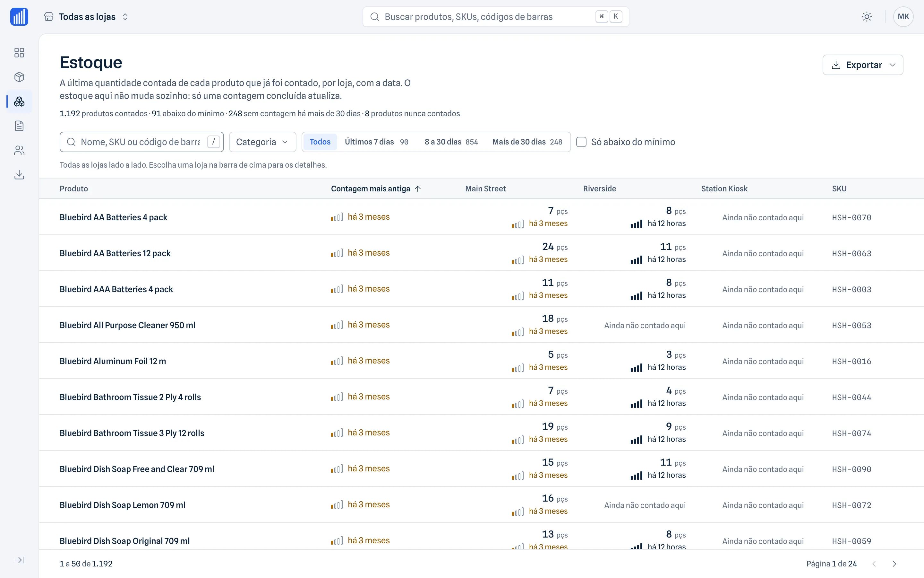Open Bluebird All Purpose Cleaner 950 ml
This screenshot has width=924, height=578.
pyautogui.click(x=127, y=325)
